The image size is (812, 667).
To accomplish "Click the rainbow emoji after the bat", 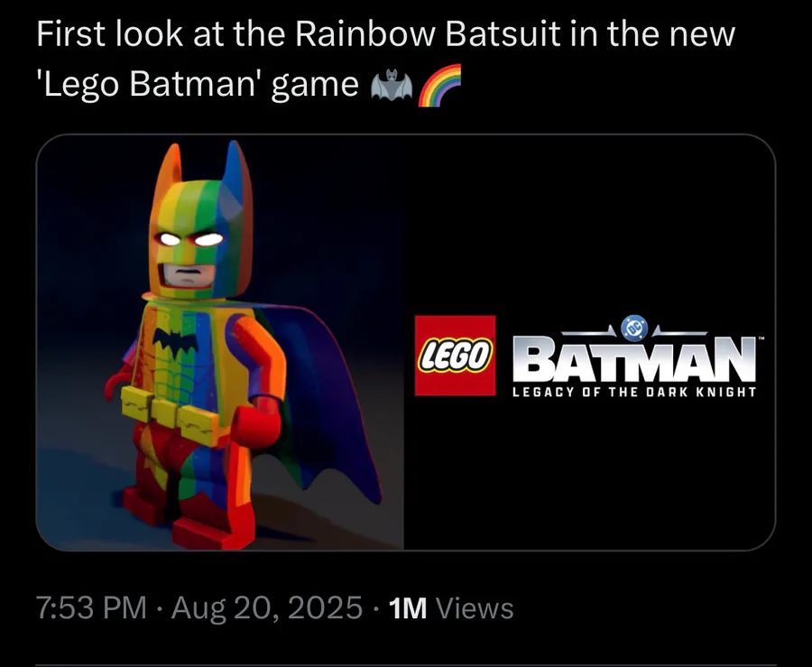I will (439, 85).
